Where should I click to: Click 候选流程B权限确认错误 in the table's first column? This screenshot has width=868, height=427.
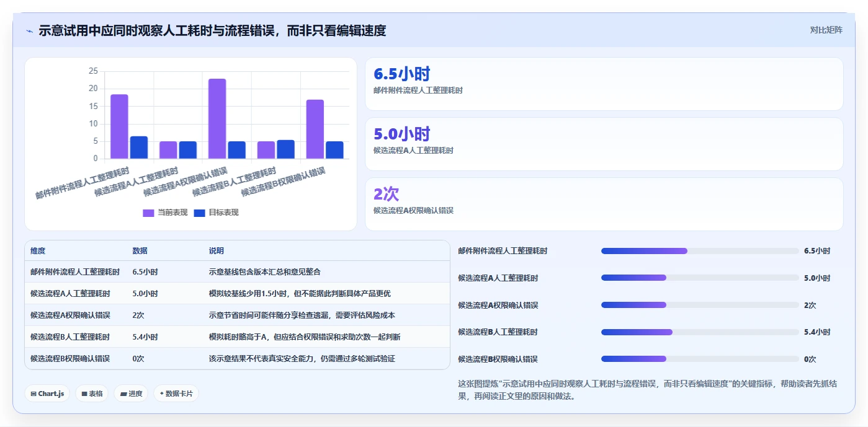coord(70,359)
